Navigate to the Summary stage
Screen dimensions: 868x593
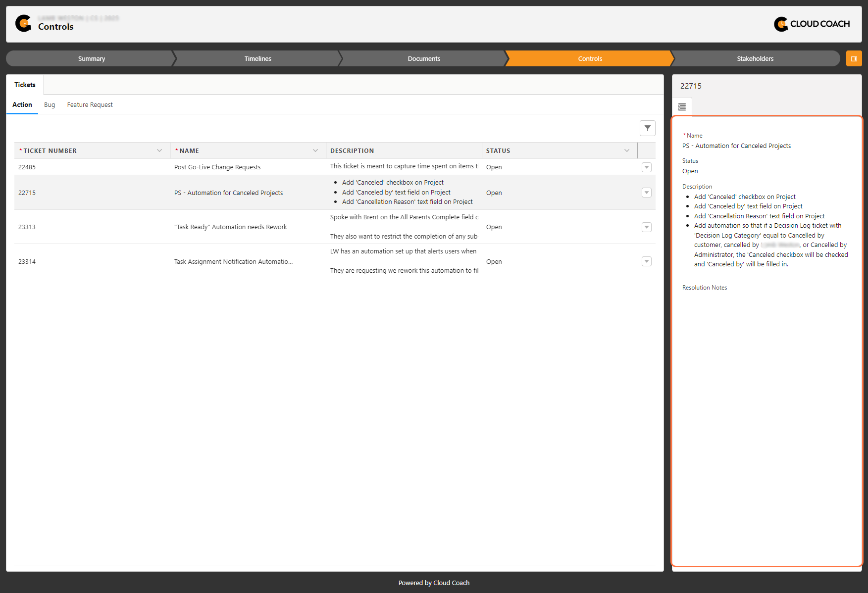point(91,58)
